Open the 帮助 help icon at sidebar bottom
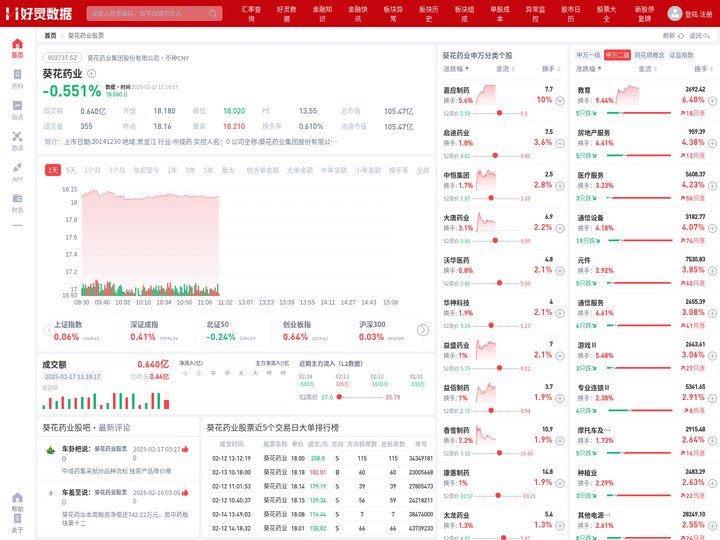The image size is (720, 540). (x=17, y=498)
